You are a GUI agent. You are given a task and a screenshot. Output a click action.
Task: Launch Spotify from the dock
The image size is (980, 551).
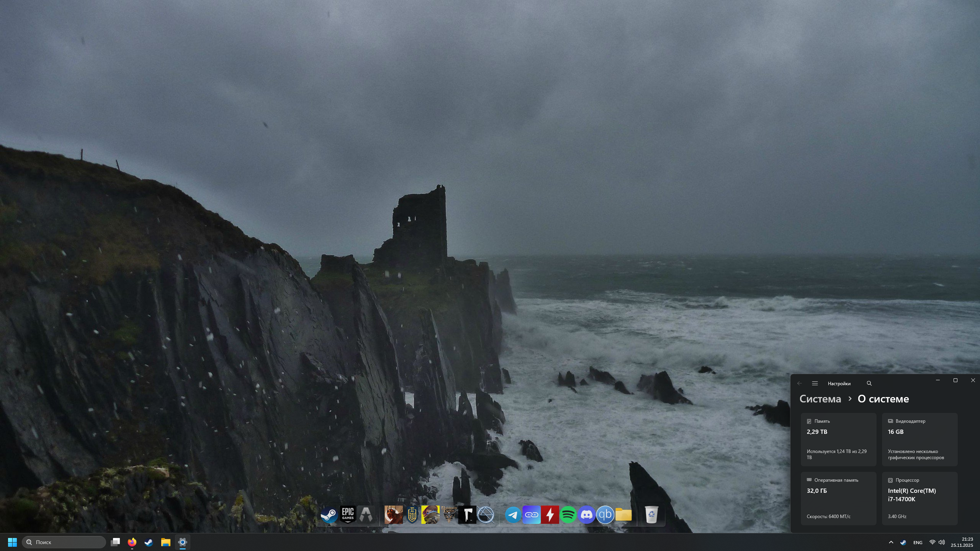click(x=568, y=515)
